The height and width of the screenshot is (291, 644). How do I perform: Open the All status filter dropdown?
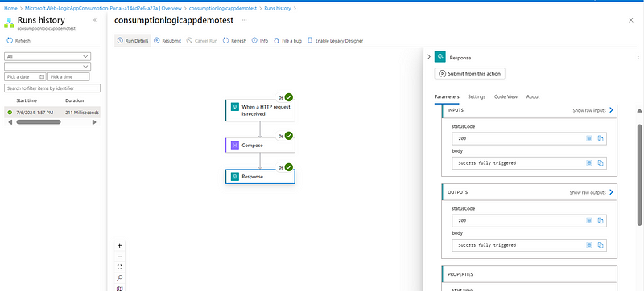pyautogui.click(x=47, y=56)
